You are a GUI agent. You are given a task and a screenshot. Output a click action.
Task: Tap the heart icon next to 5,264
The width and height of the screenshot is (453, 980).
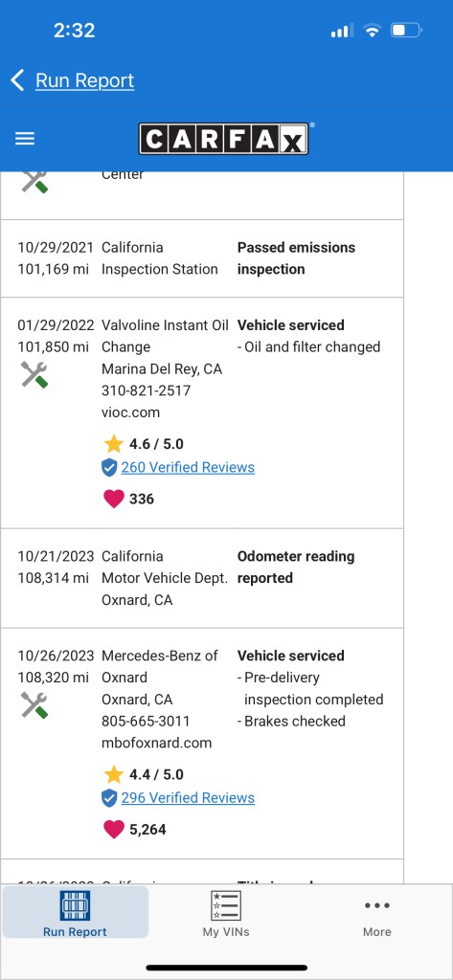[113, 830]
